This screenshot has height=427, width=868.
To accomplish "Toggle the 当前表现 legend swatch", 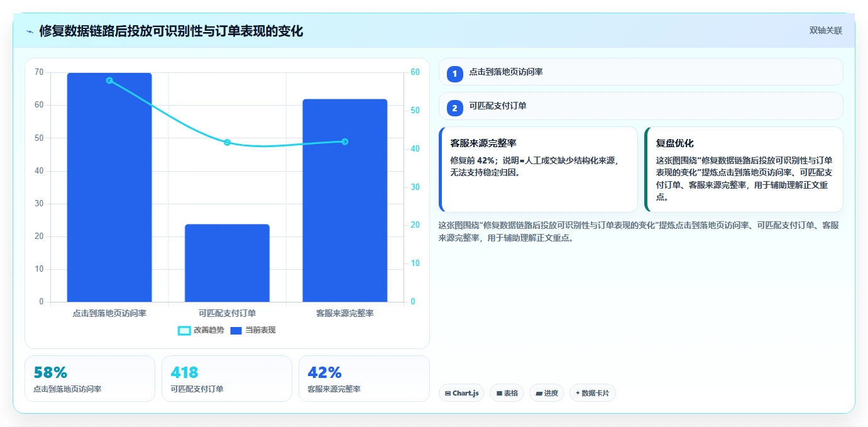I will pos(236,330).
